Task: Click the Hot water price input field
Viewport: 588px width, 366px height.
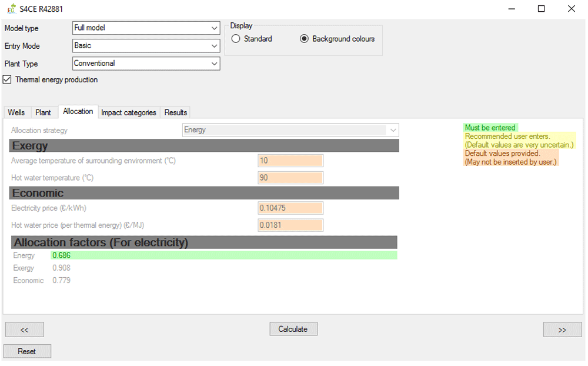Action: click(290, 225)
